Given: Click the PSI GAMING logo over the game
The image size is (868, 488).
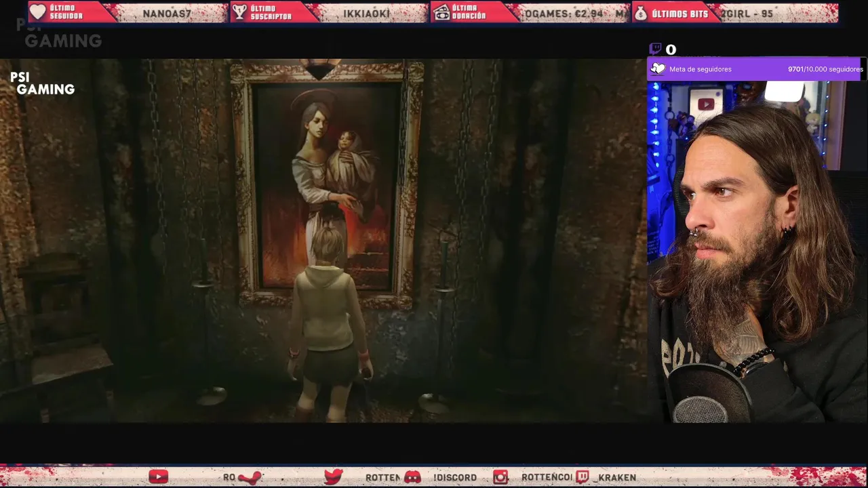Looking at the screenshot, I should [x=42, y=83].
